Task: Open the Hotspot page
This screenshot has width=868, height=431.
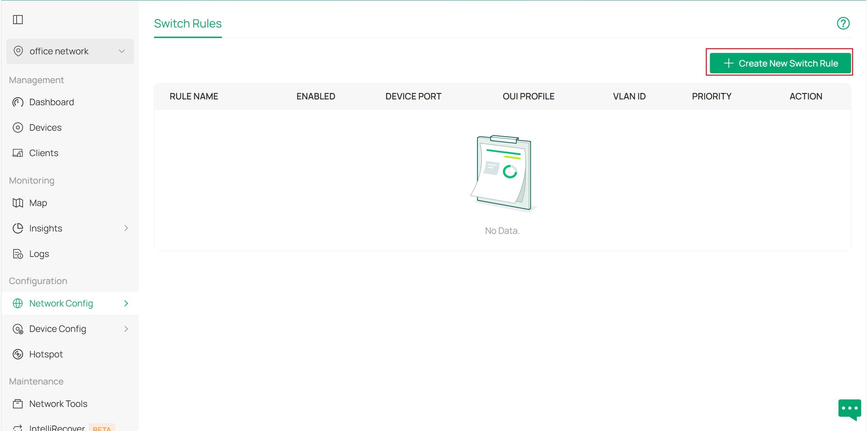Action: pyautogui.click(x=46, y=354)
